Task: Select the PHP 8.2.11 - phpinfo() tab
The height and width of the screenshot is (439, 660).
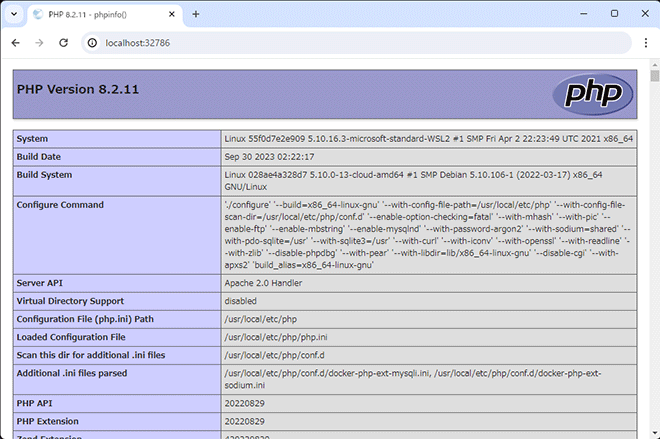Action: pos(105,15)
